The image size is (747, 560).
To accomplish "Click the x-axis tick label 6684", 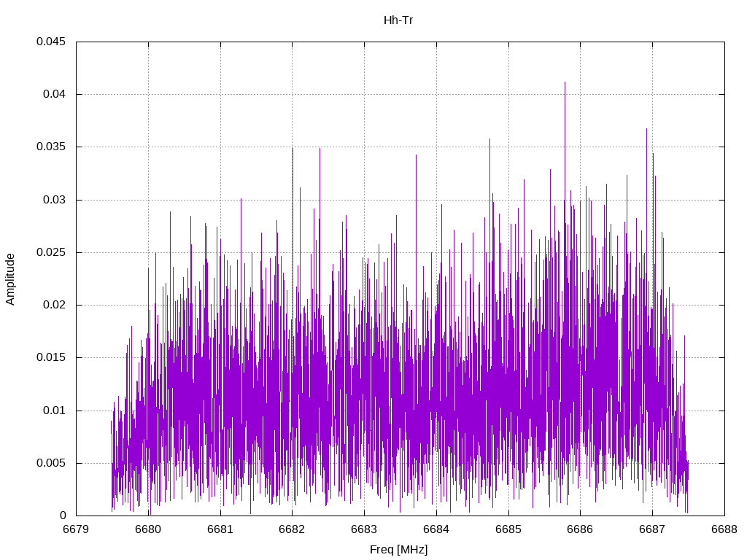I will point(436,529).
